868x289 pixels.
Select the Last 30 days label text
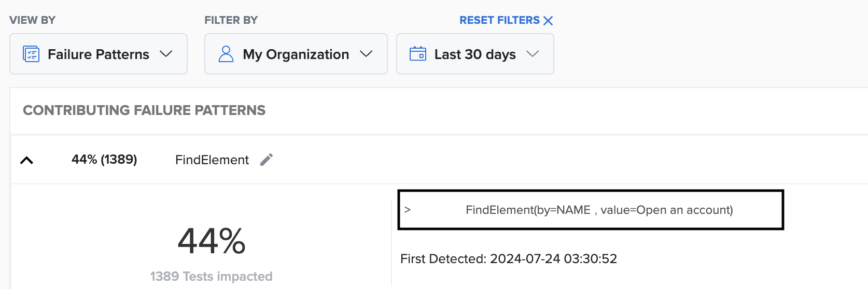[475, 54]
